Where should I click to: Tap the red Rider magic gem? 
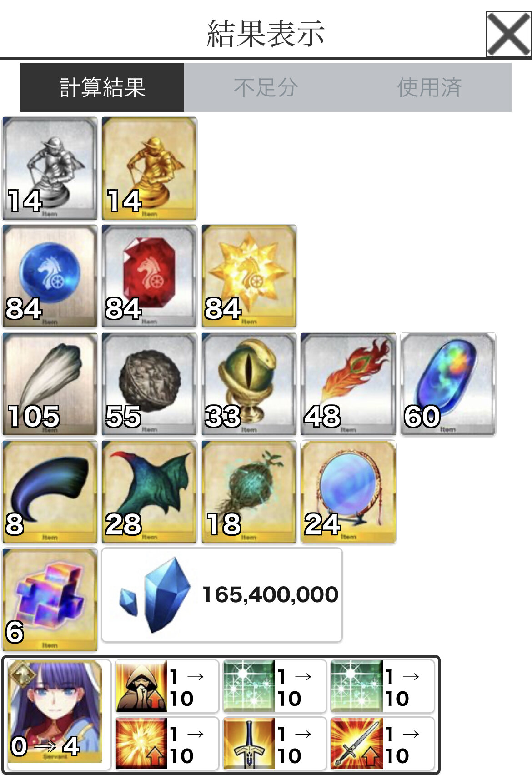[x=150, y=276]
